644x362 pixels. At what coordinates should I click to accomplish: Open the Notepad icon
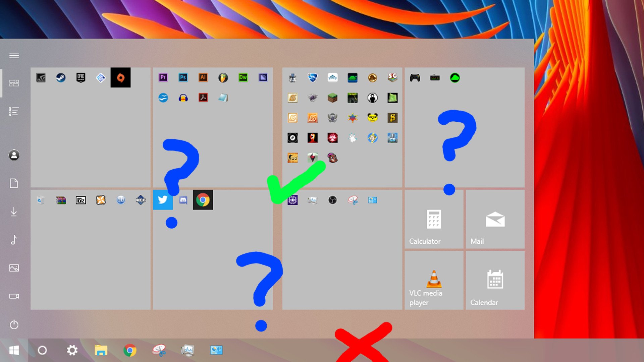(223, 98)
